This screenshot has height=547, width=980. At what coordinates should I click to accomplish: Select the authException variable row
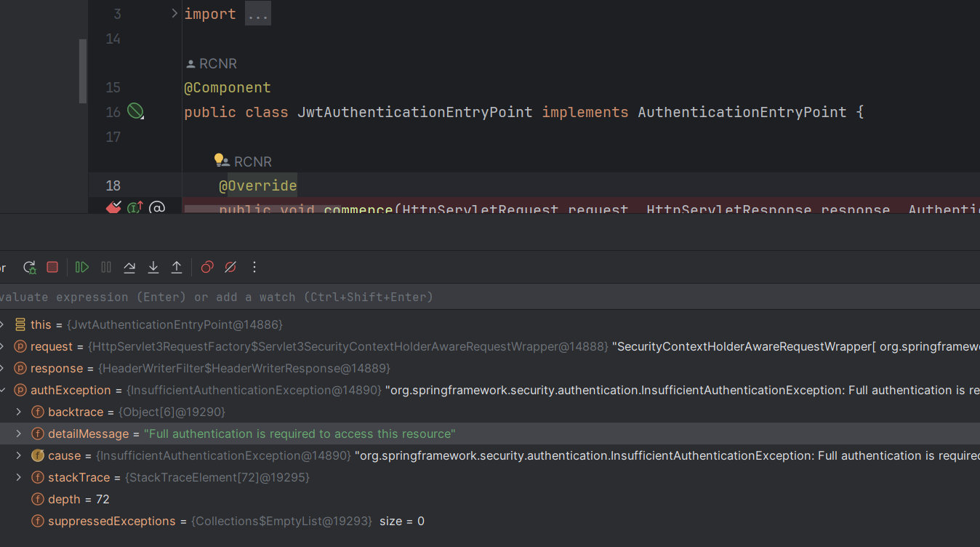[x=490, y=390]
